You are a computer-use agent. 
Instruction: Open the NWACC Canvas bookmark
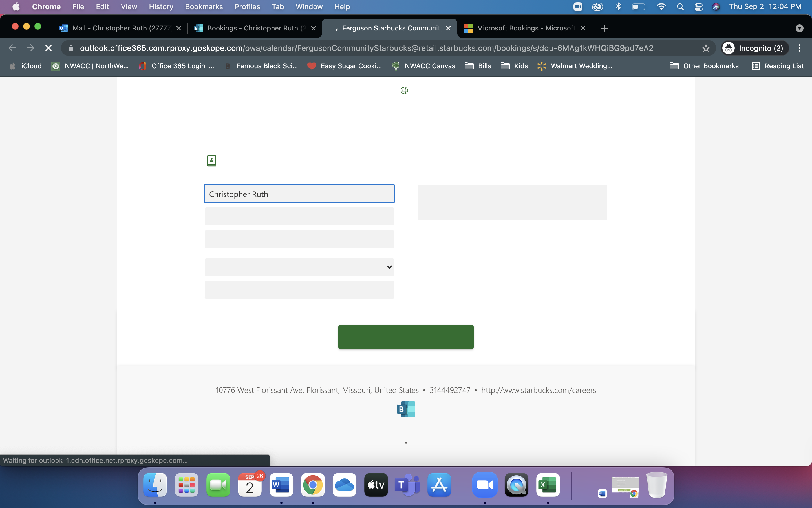(424, 66)
